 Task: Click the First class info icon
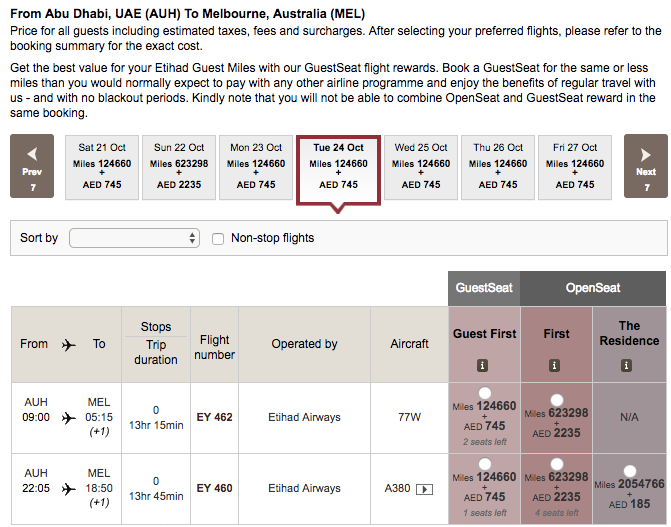click(x=557, y=365)
